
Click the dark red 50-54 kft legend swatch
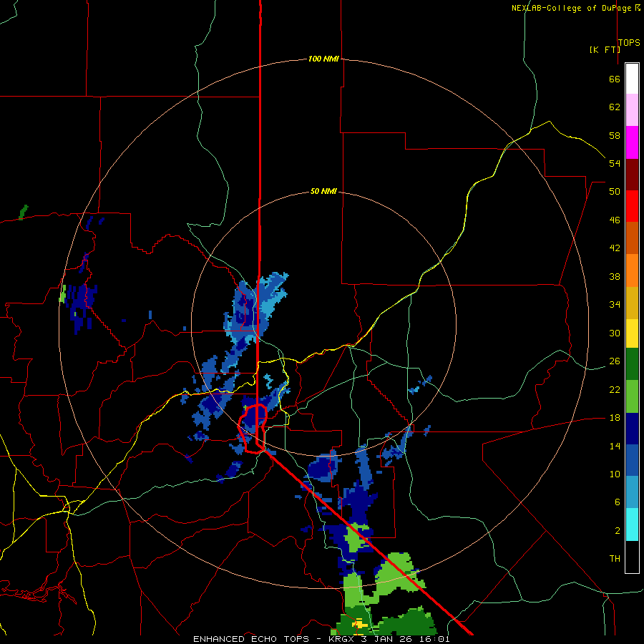[632, 175]
